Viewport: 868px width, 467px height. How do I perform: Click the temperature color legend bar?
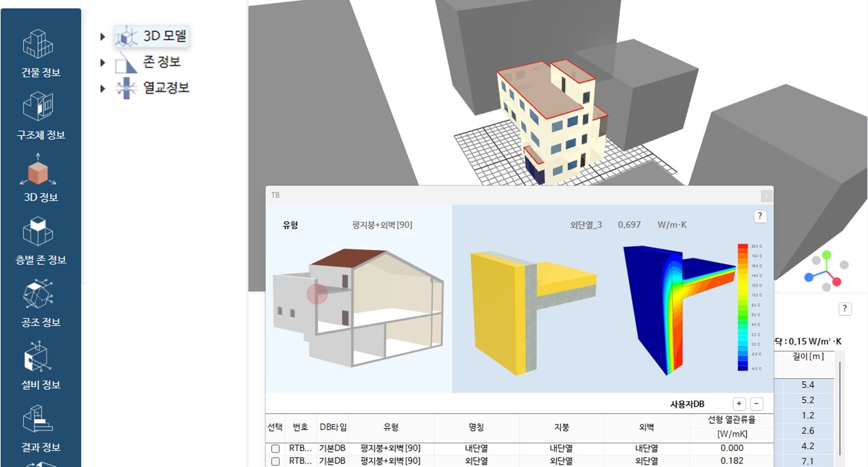742,307
